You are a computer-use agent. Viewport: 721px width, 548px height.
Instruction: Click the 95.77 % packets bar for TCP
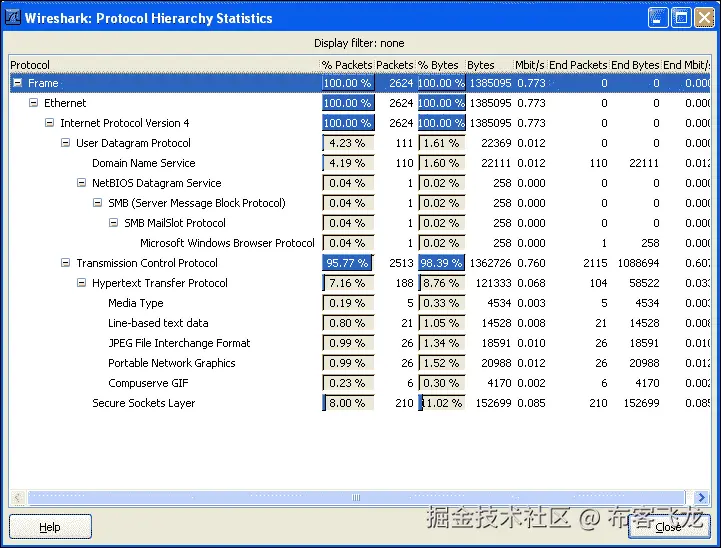[348, 263]
